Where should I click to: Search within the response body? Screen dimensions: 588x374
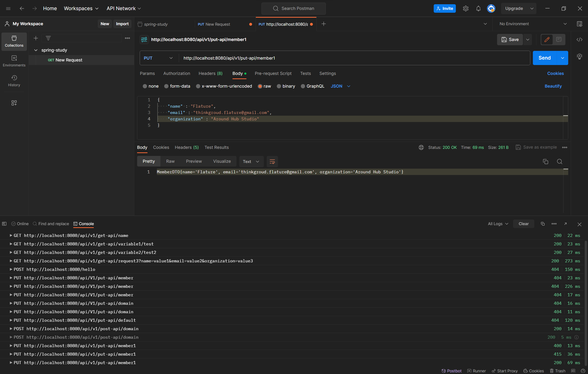coord(559,161)
